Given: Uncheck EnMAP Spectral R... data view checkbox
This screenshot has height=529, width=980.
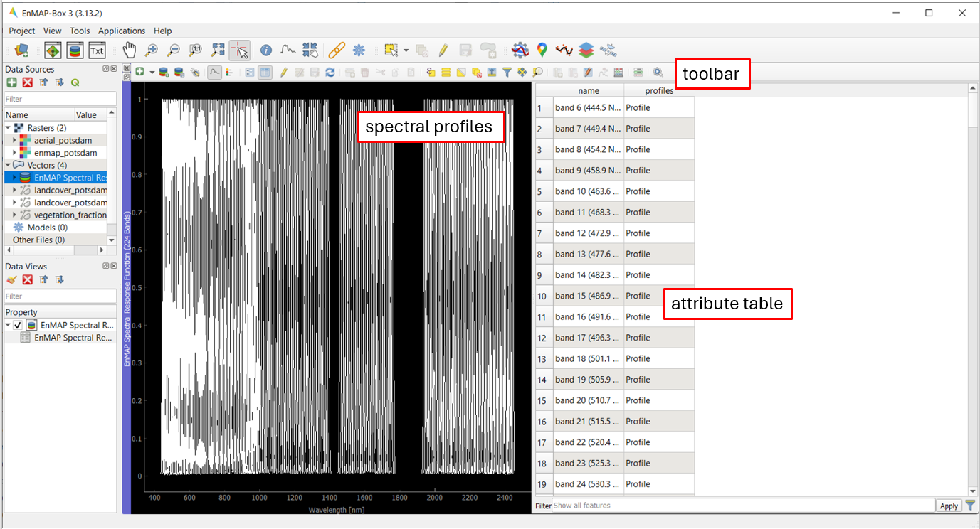Looking at the screenshot, I should [18, 325].
